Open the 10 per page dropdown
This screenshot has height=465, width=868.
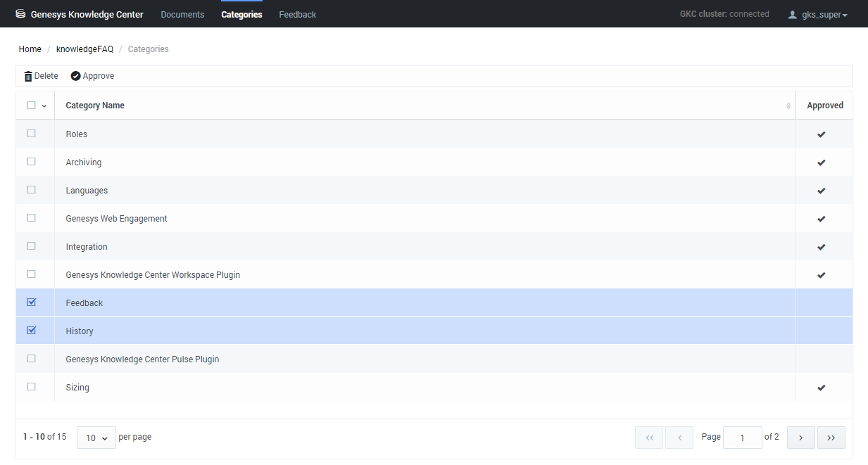click(x=96, y=438)
